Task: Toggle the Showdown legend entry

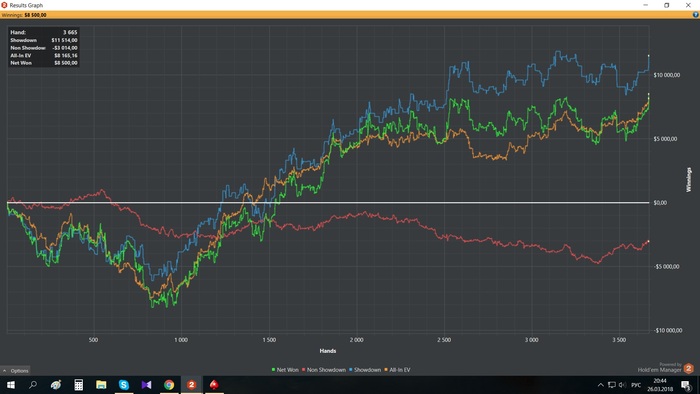Action: [365, 370]
